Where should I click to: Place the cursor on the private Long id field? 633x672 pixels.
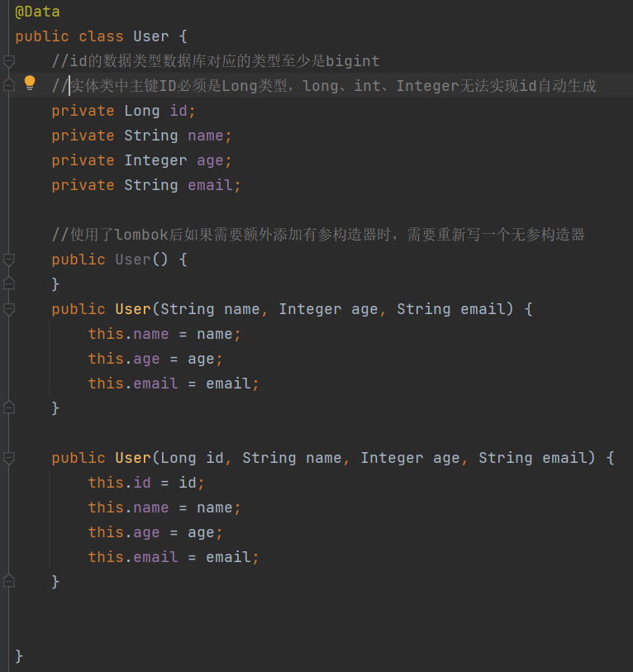[178, 111]
